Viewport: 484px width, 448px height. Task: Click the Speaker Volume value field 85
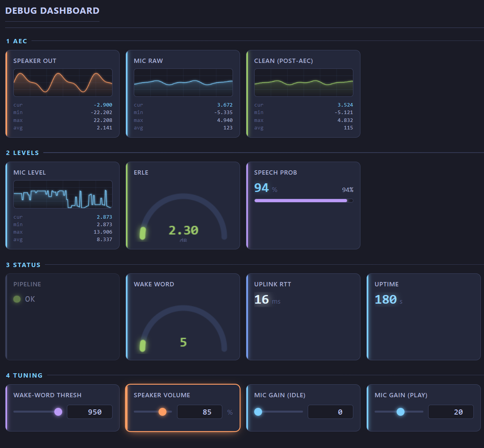click(200, 412)
